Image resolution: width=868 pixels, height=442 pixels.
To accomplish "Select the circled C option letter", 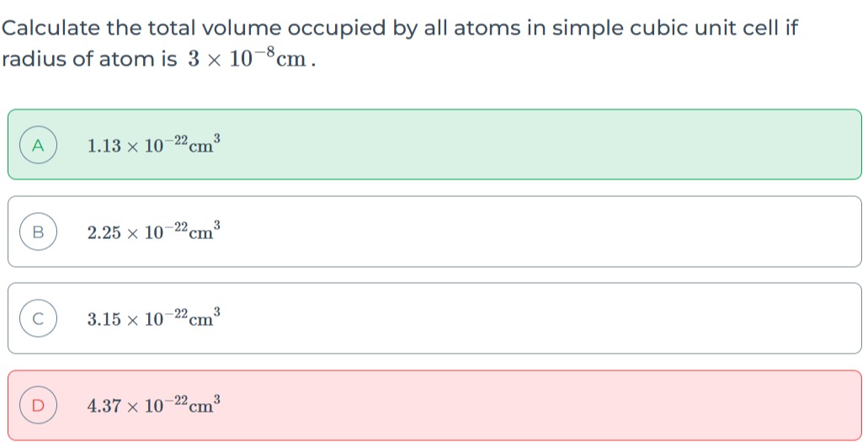I will 38,318.
